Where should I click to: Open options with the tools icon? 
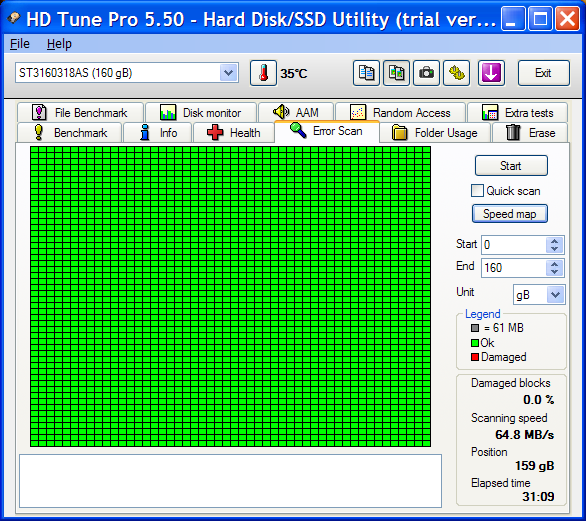(x=456, y=73)
